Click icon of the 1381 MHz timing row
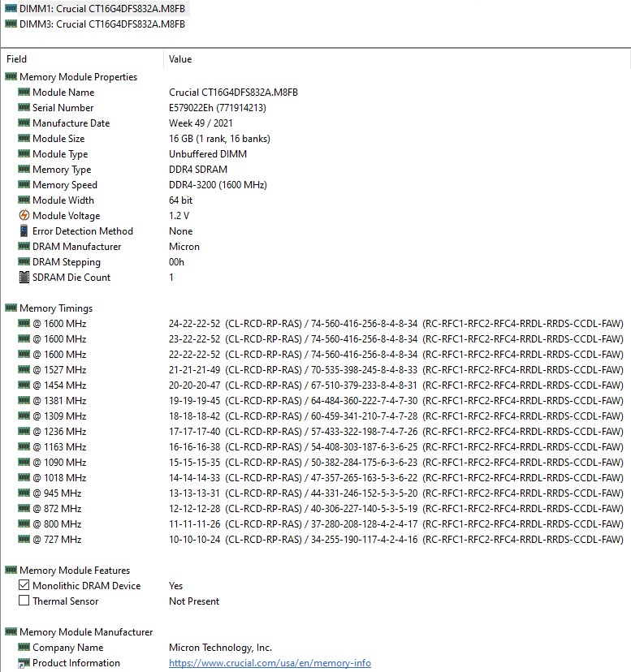The height and width of the screenshot is (672, 631). [x=24, y=400]
